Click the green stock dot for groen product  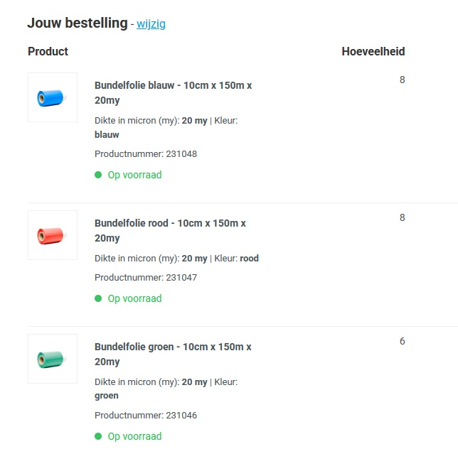tap(98, 436)
